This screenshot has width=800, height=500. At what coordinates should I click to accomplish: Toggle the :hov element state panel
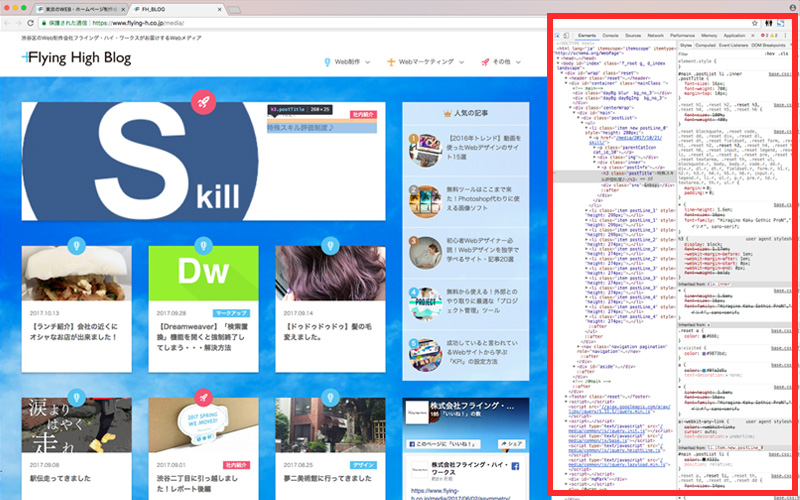[770, 54]
